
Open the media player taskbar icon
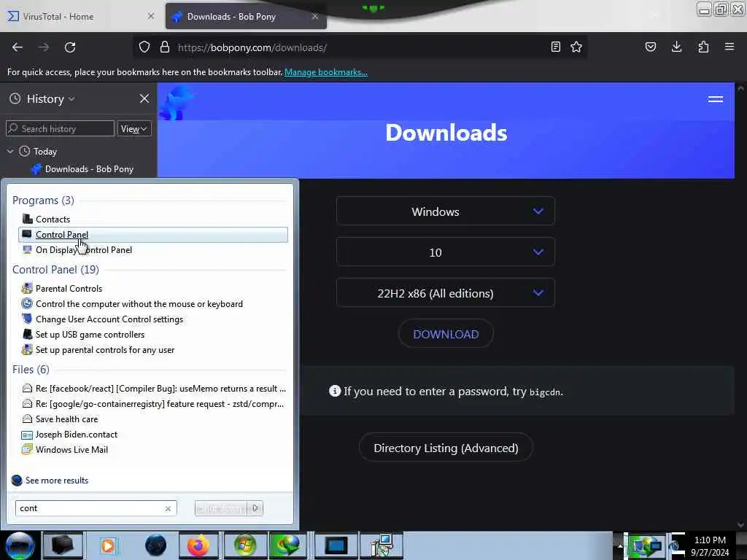[x=108, y=545]
